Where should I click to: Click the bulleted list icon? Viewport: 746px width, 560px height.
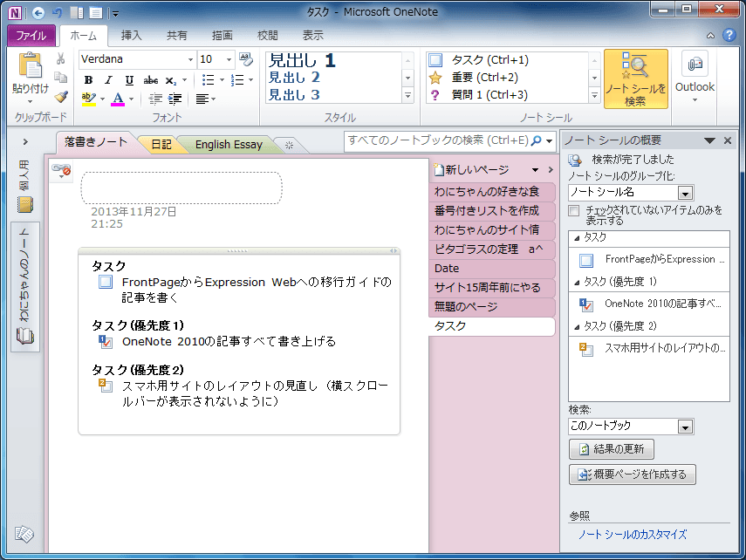(208, 80)
